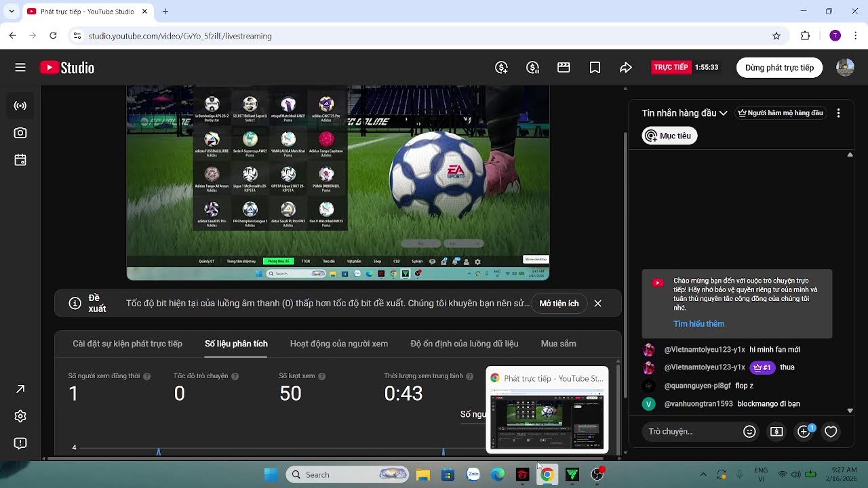The image size is (868, 488).
Task: Open the Manage calendar icon in sidebar
Action: 20,160
